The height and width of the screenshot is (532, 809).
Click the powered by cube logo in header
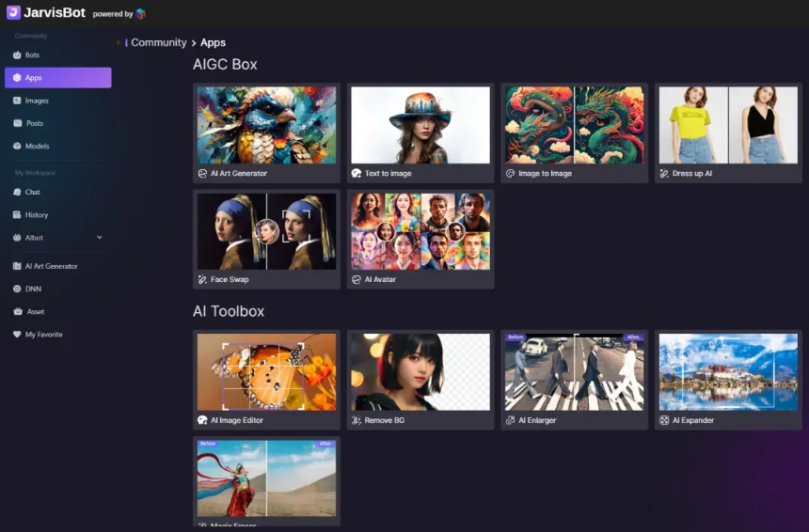pos(140,14)
